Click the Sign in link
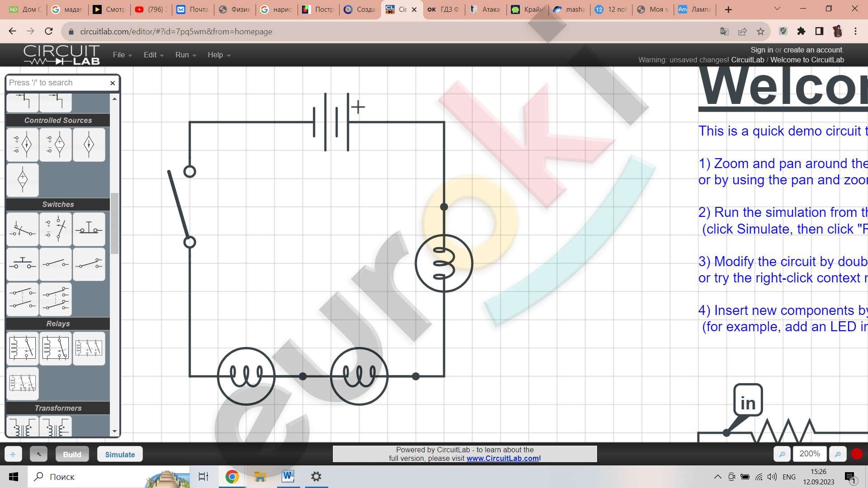 click(761, 50)
